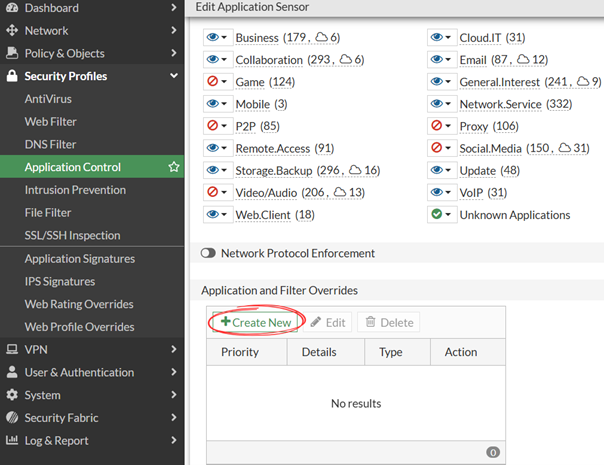Select Web Filter in the sidebar
This screenshot has width=604, height=465.
[x=51, y=121]
